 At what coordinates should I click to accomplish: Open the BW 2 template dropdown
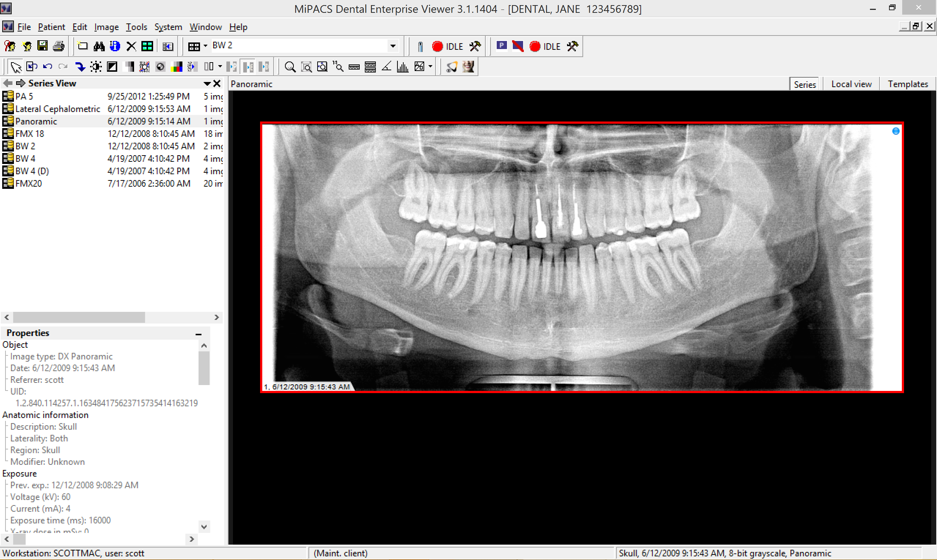(x=393, y=46)
